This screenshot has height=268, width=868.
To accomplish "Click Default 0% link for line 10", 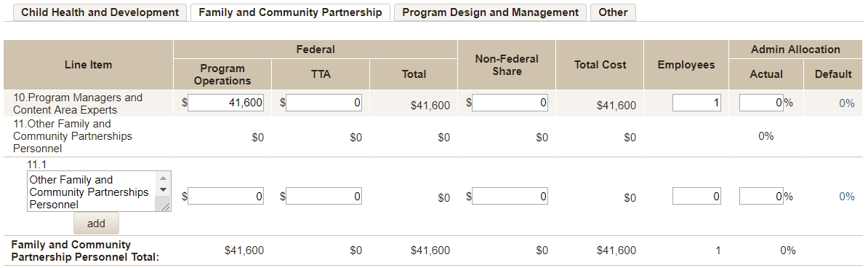I will coord(847,103).
